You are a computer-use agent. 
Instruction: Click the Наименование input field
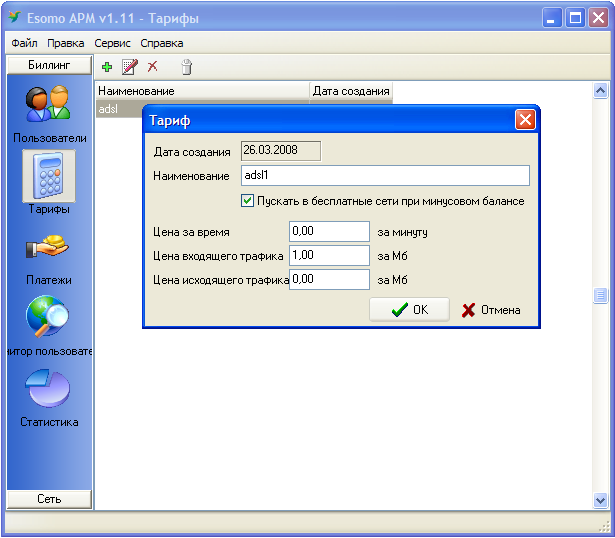pyautogui.click(x=386, y=175)
